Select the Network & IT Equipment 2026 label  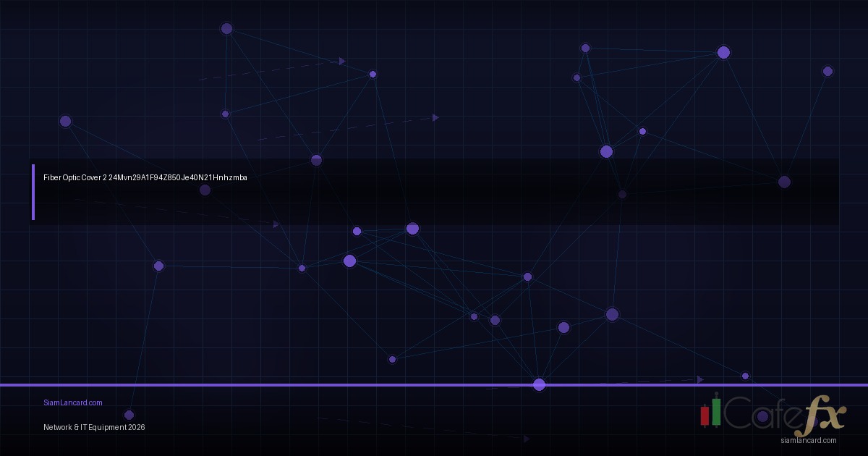(94, 427)
